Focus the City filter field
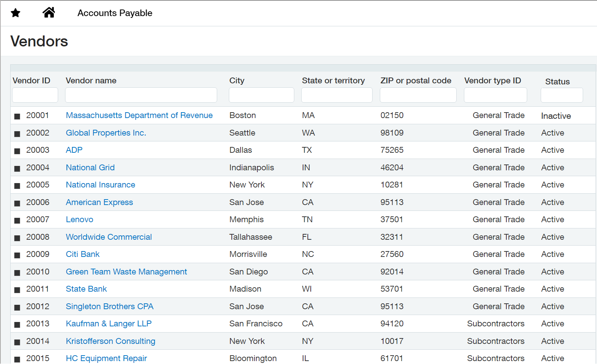The image size is (597, 364). (x=261, y=95)
